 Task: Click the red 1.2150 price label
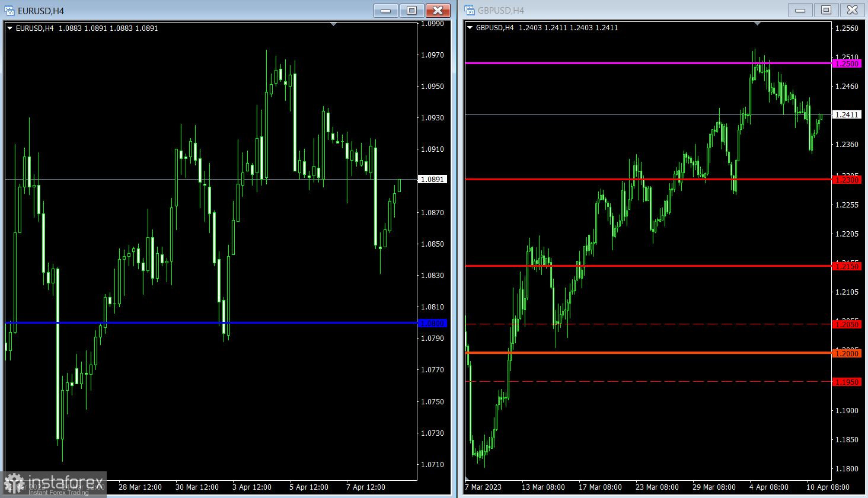pos(847,267)
